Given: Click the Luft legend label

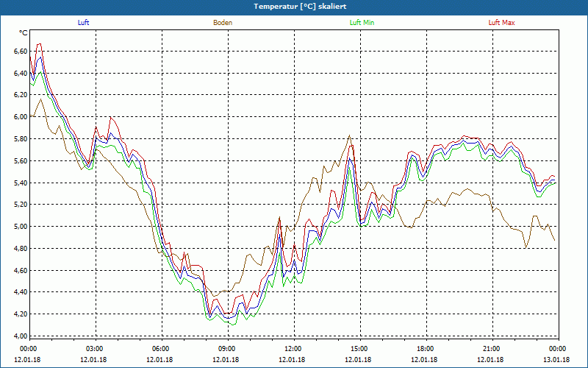Looking at the screenshot, I should [x=83, y=23].
